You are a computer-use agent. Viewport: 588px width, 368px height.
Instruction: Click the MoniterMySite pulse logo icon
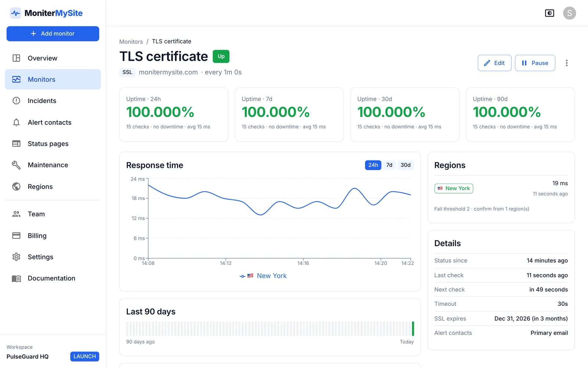pyautogui.click(x=15, y=13)
